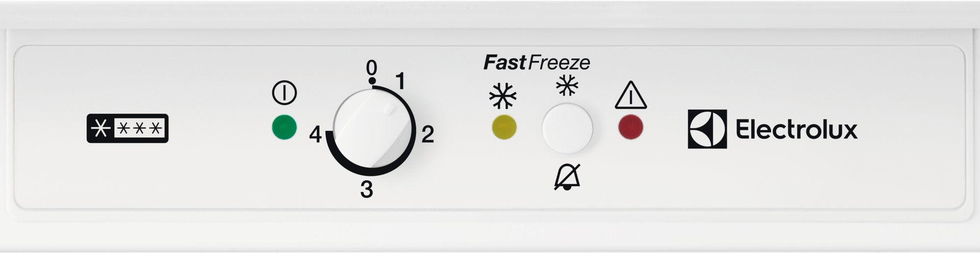Click the power symbol above green light

284,93
